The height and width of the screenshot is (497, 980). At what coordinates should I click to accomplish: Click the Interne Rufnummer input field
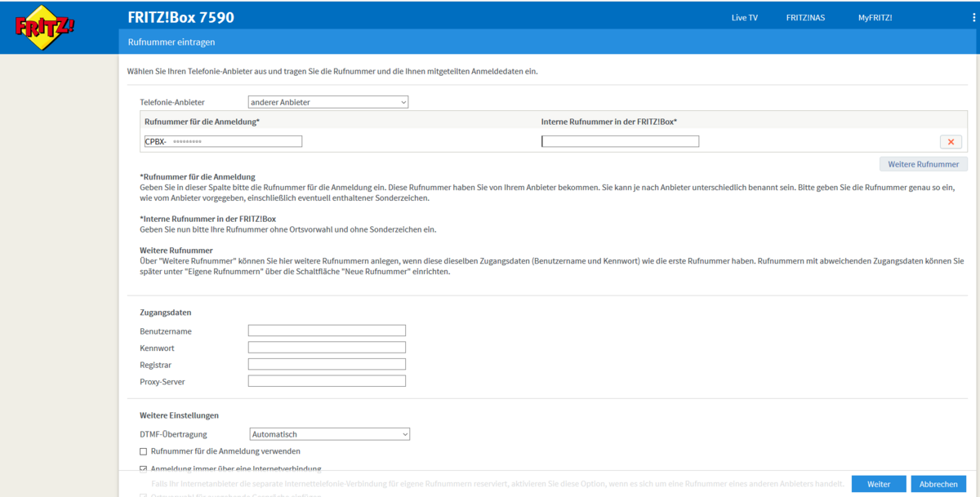[620, 141]
